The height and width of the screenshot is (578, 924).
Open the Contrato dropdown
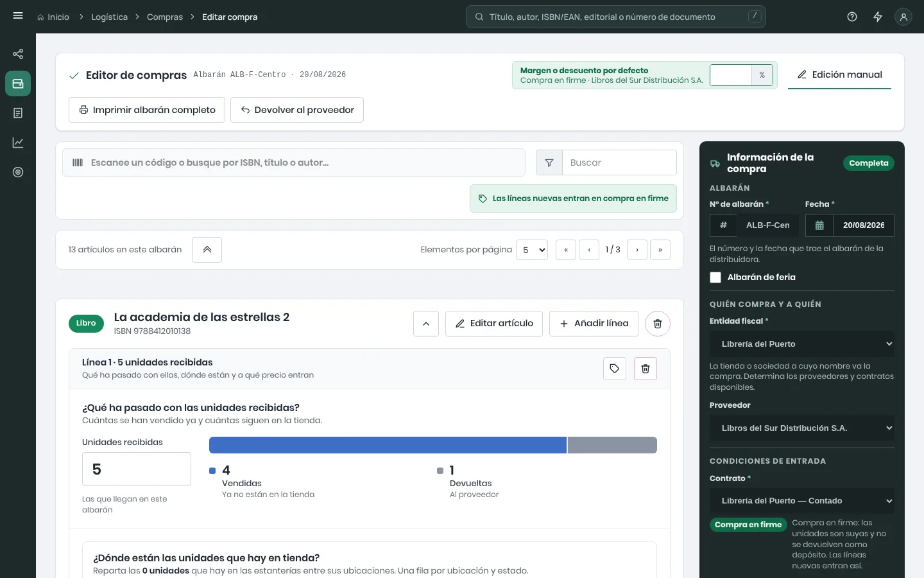[802, 501]
